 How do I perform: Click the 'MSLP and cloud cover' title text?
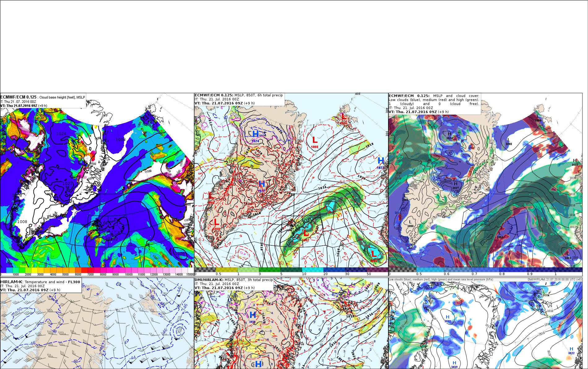(456, 96)
